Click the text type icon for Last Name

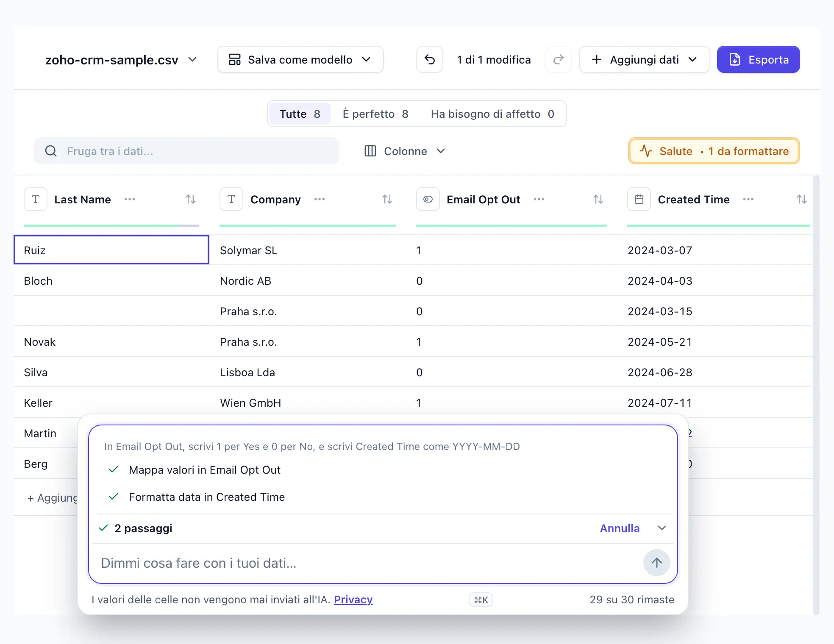pos(36,199)
